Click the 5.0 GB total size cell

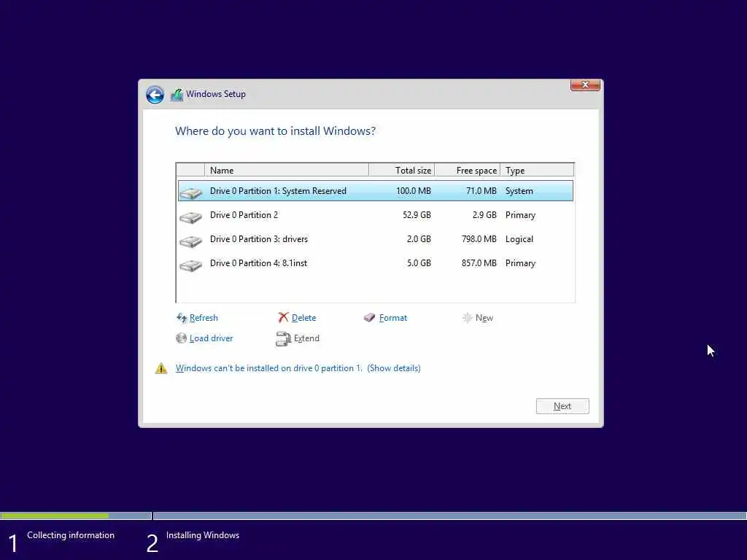(x=419, y=263)
